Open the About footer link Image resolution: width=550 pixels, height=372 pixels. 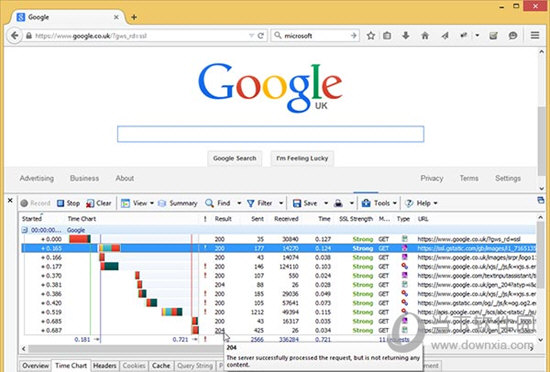125,178
